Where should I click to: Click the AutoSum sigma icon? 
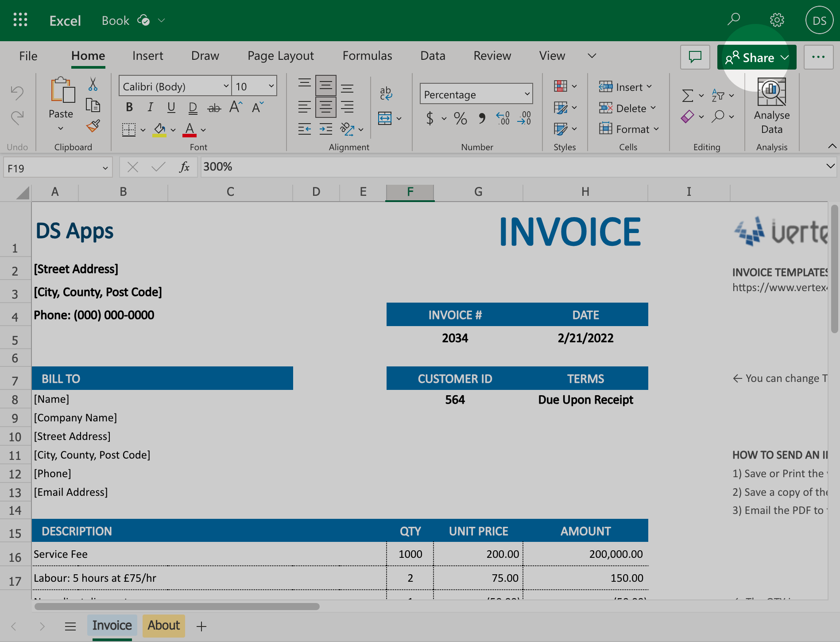tap(687, 95)
